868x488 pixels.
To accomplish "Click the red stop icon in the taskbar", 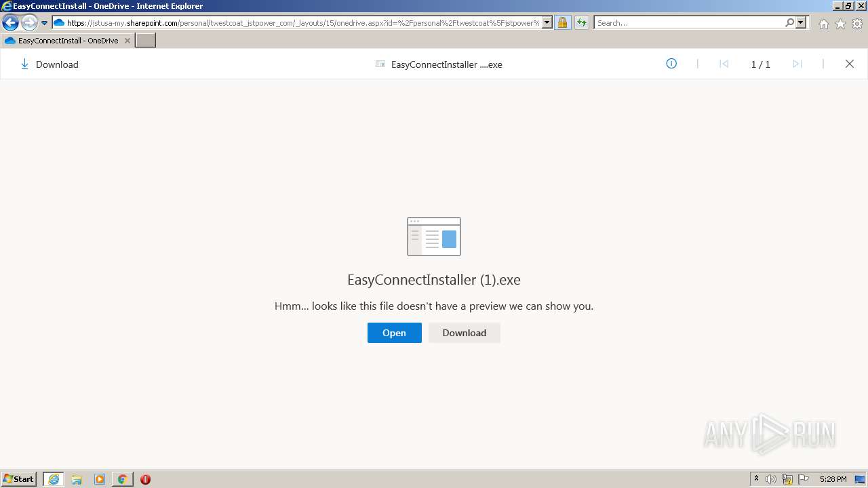I will (x=145, y=479).
